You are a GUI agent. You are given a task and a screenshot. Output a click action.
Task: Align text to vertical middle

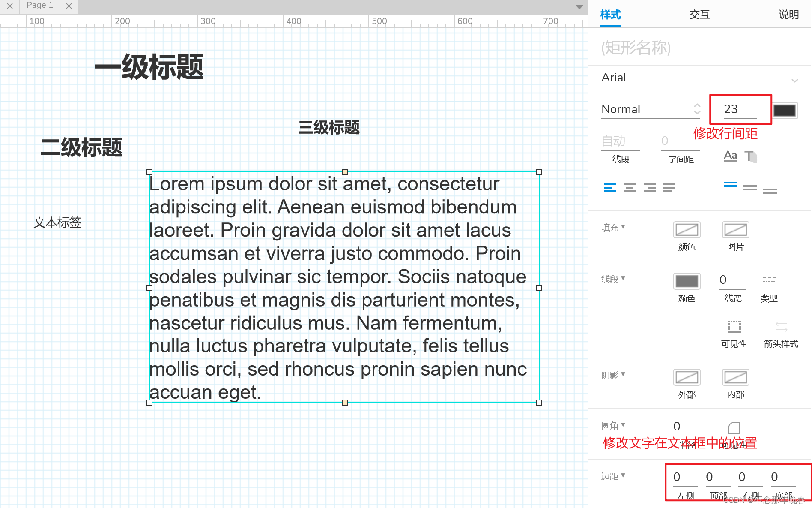pos(750,187)
